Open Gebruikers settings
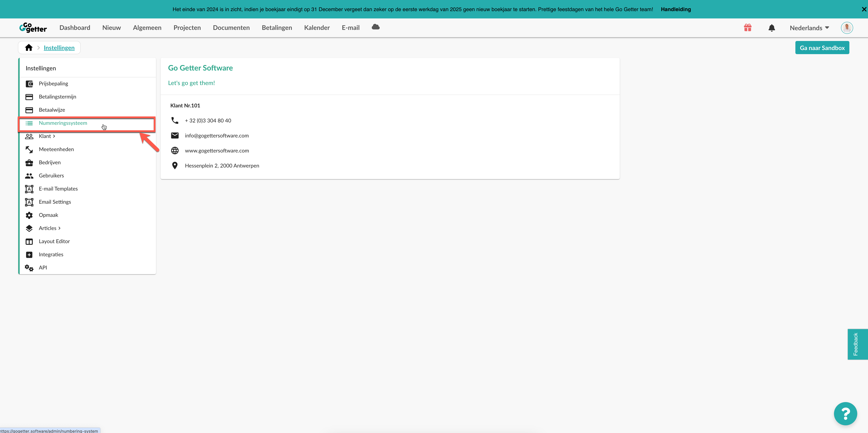Screen dimensions: 868x433 (87, 175)
